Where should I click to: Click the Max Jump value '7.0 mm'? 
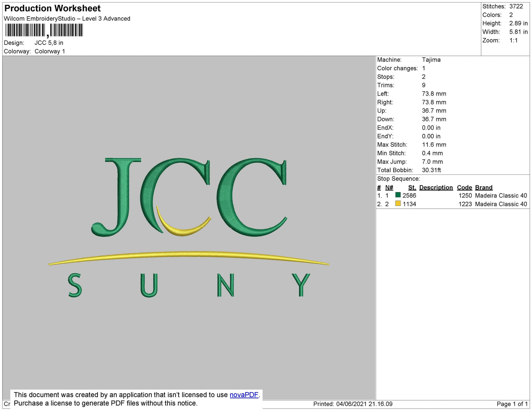coord(432,162)
